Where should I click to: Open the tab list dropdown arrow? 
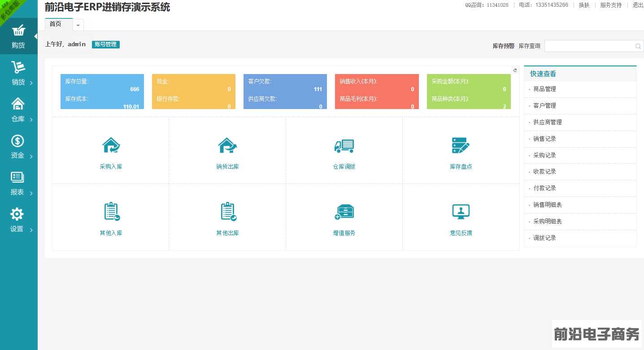(78, 25)
